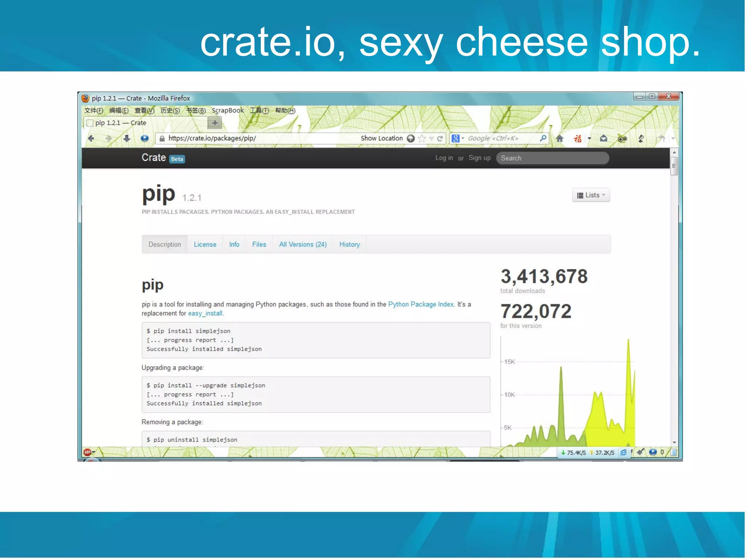
Task: Follow the Python Package Index link
Action: tap(421, 304)
